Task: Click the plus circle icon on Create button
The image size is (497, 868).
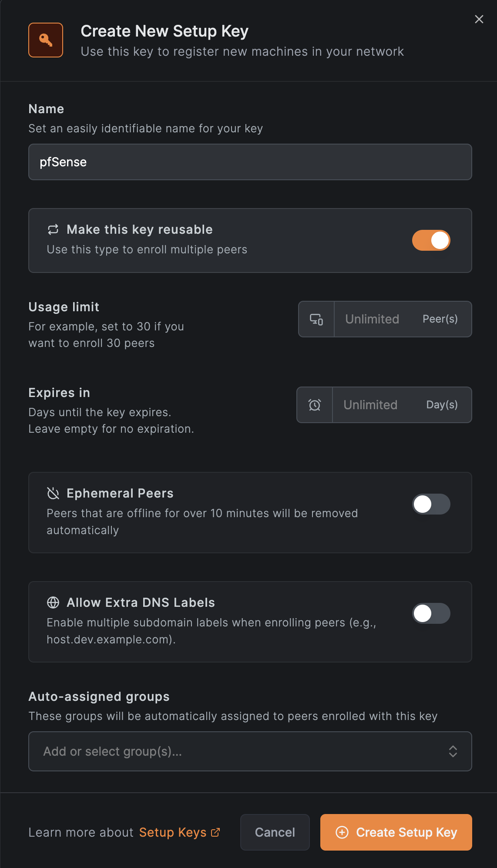Action: (x=342, y=832)
